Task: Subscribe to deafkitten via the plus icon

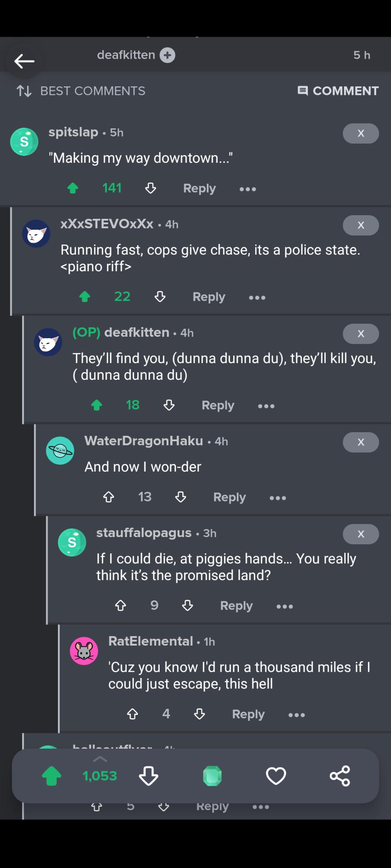Action: click(167, 55)
